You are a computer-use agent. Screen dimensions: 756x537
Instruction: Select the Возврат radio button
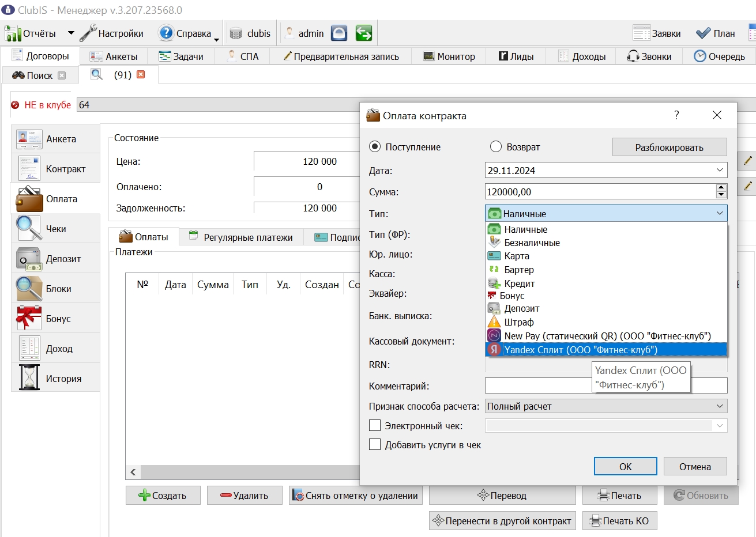496,147
